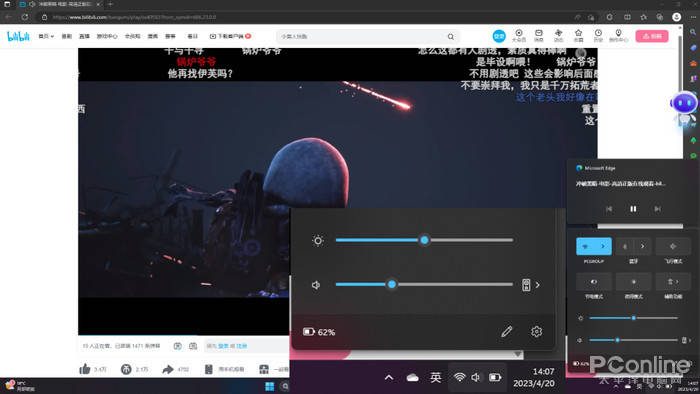Click the audio output device icon in enlarged inset
Image resolution: width=700 pixels, height=394 pixels.
(x=526, y=285)
